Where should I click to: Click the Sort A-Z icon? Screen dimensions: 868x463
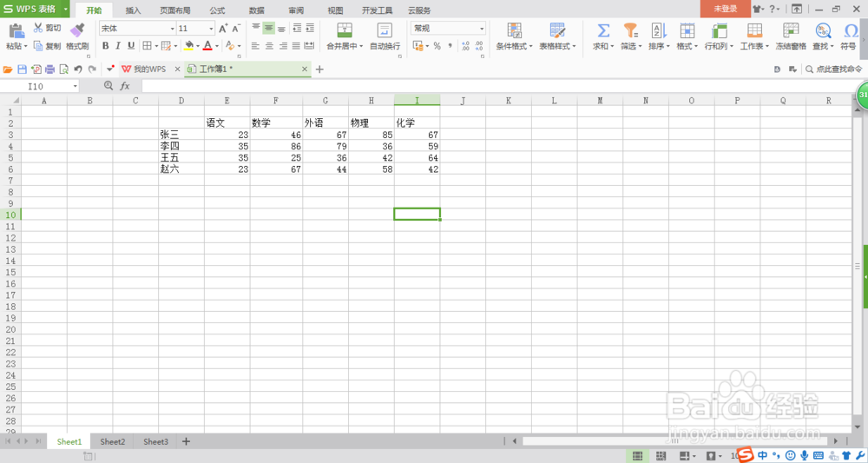coord(659,30)
